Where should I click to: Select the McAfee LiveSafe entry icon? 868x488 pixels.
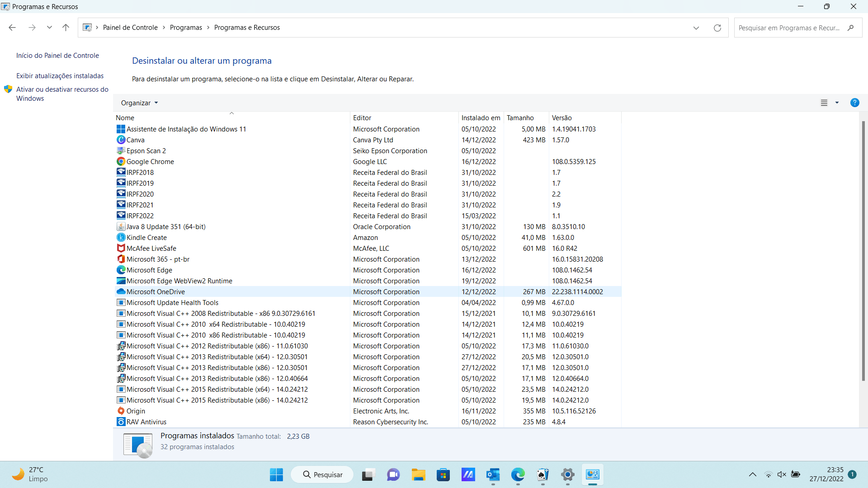click(x=121, y=249)
